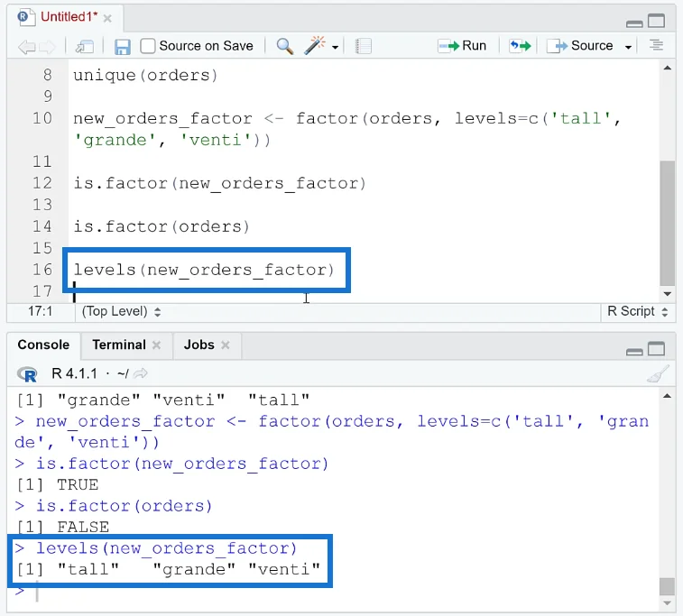
Task: Run the current line
Action: click(462, 45)
